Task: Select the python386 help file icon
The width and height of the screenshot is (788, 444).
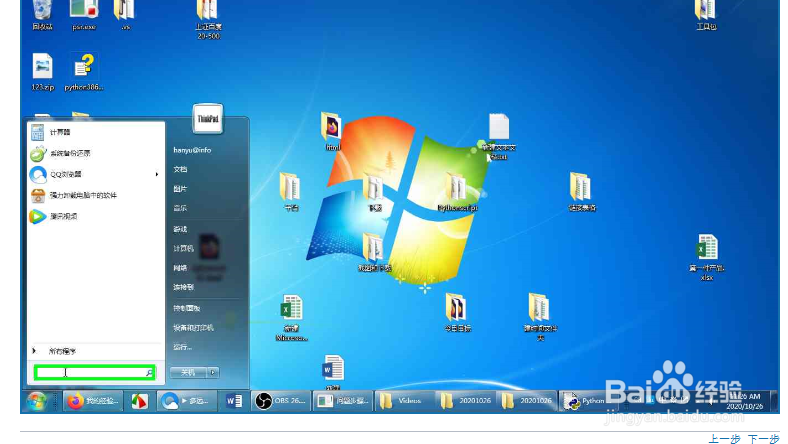Action: (83, 72)
